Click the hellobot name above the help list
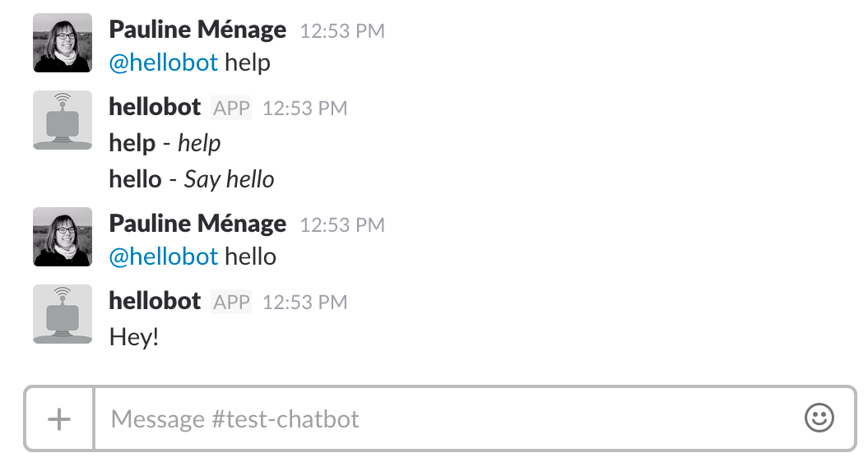This screenshot has height=476, width=868. click(x=155, y=107)
